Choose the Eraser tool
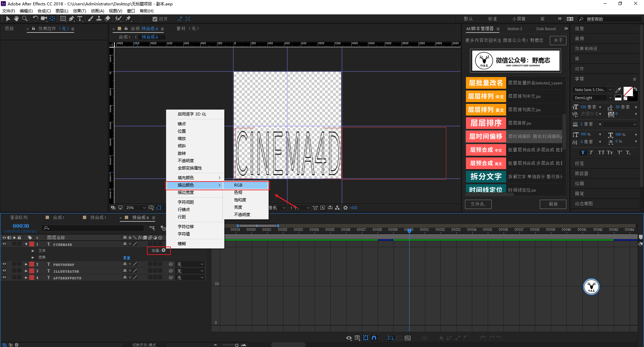The image size is (644, 347). [107, 19]
